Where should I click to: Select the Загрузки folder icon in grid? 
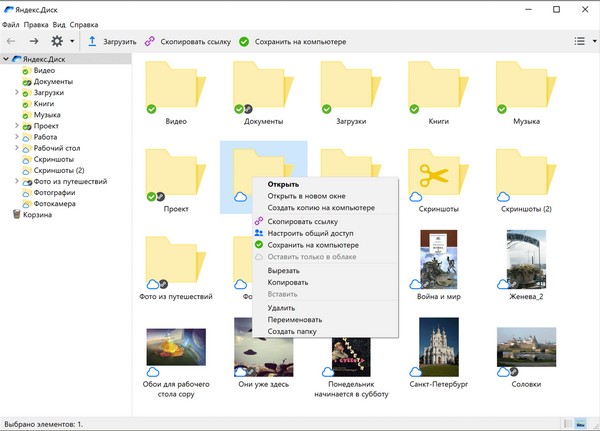351,85
